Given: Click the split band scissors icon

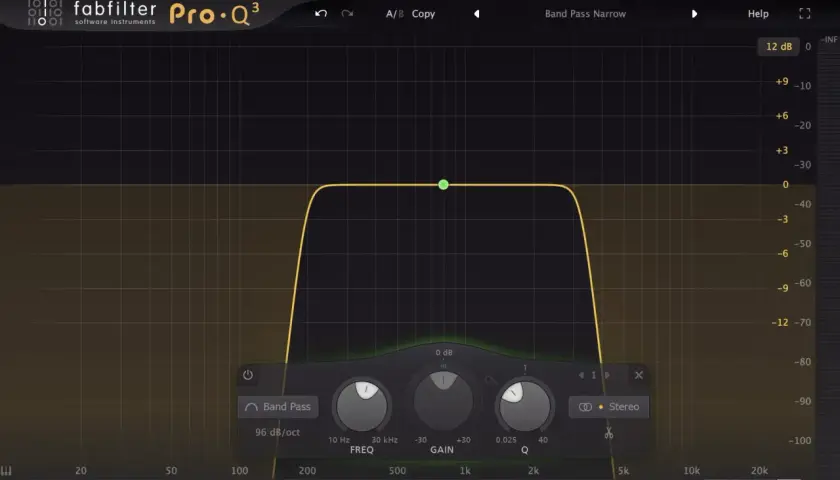Looking at the screenshot, I should 609,432.
